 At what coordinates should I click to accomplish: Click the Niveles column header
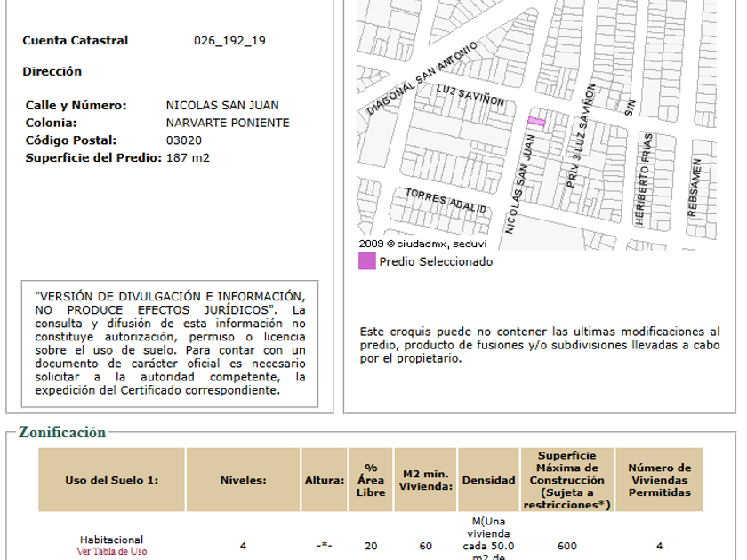point(243,480)
